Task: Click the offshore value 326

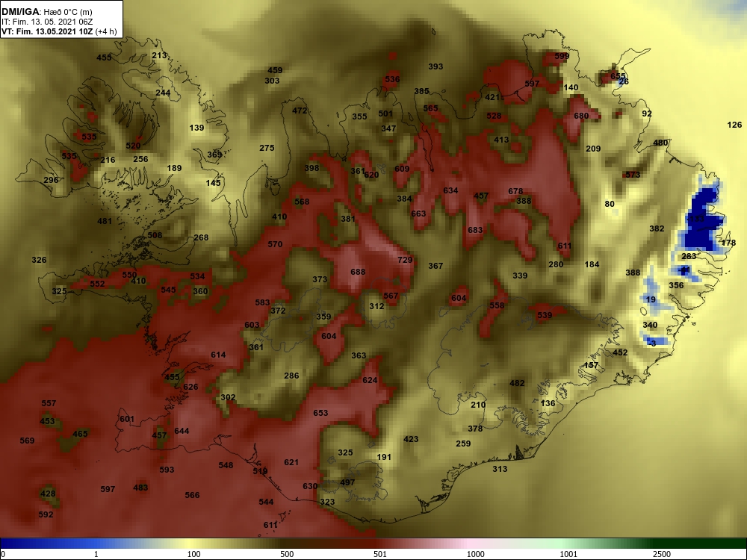Action: [39, 260]
